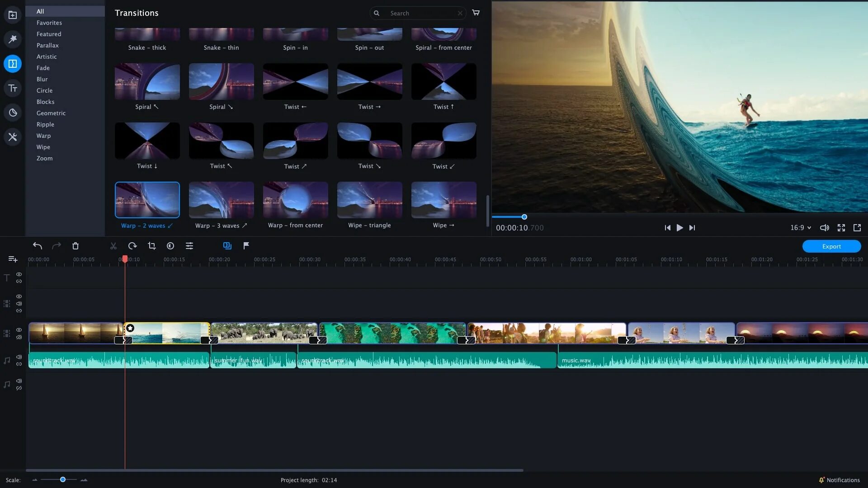868x488 pixels.
Task: Expand the Warp transitions category
Action: click(43, 135)
